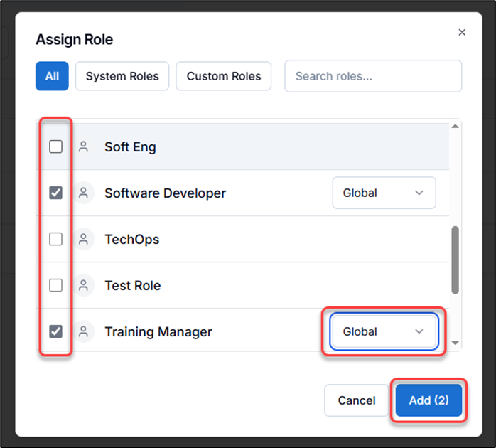Click the Software Developer role person icon
Viewport: 496px width, 448px height.
(x=84, y=193)
